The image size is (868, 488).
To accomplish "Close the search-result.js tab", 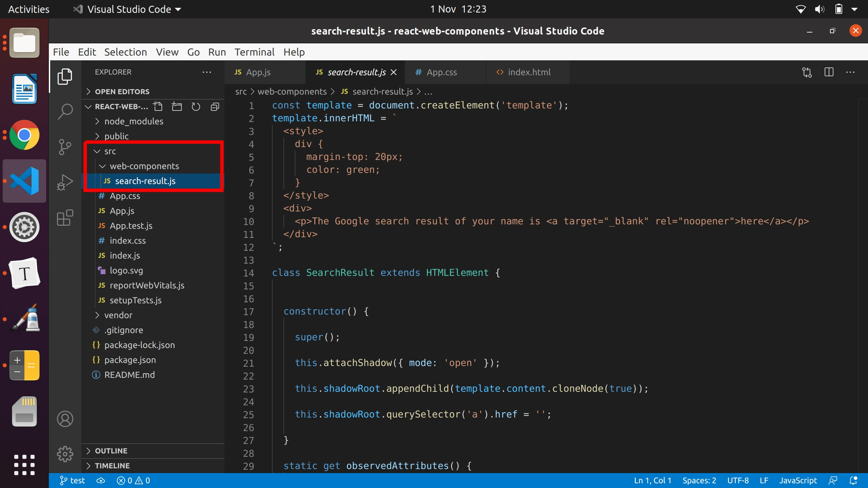I will click(x=394, y=72).
